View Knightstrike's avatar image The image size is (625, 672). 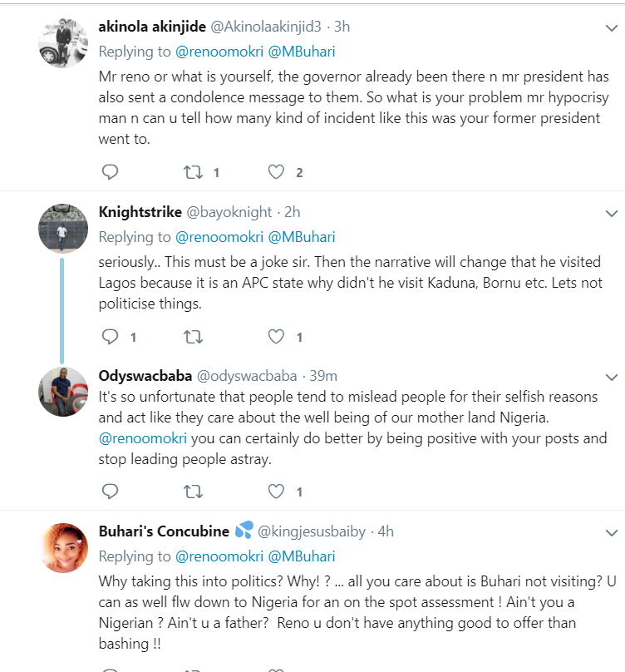(x=63, y=228)
